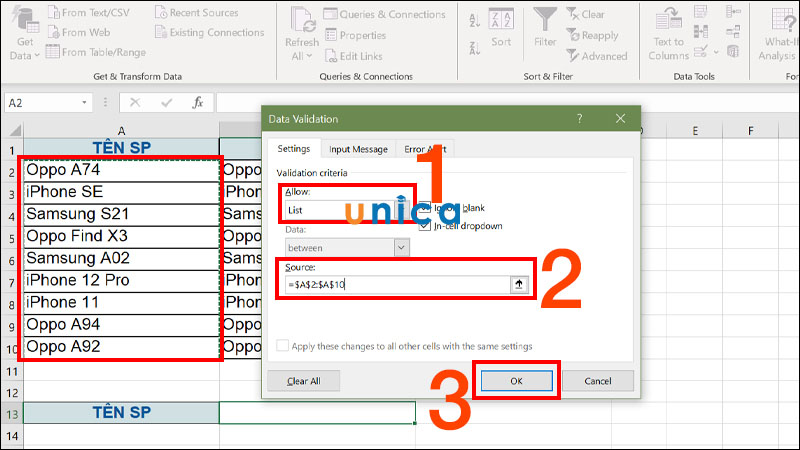Select cell containing iPhone SE
Screen dimensions: 800x450
(121, 192)
